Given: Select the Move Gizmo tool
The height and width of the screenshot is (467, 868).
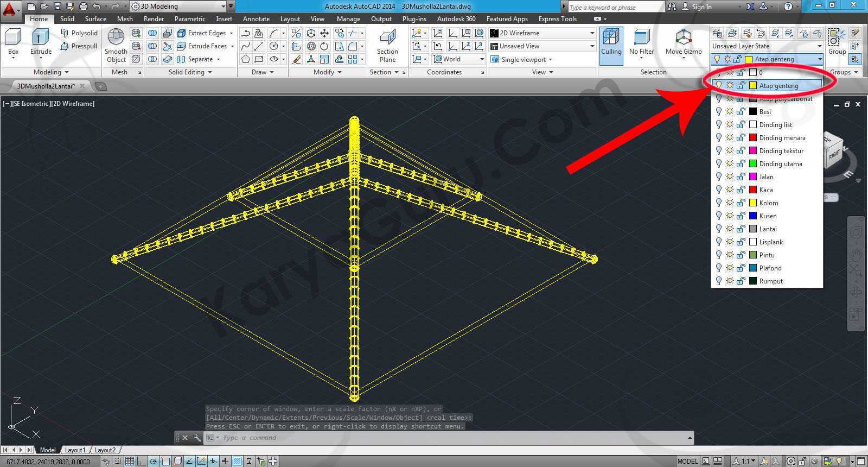Looking at the screenshot, I should coord(684,43).
